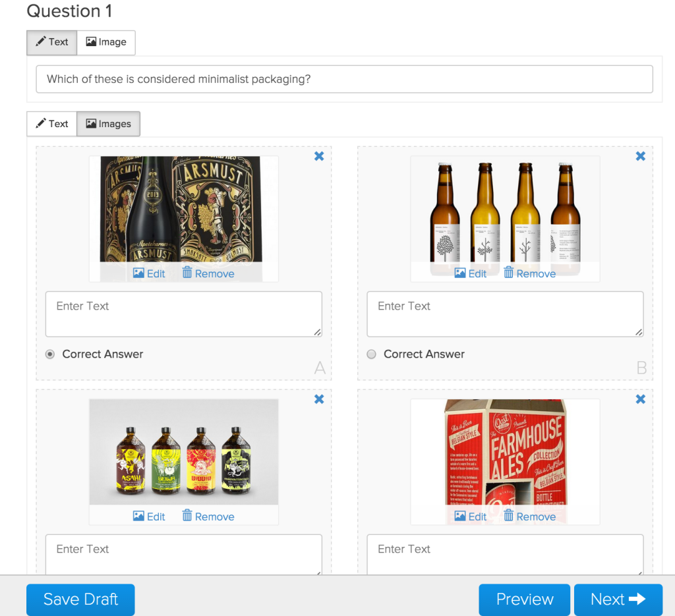Click the question text input field
This screenshot has height=616, width=675.
point(344,79)
